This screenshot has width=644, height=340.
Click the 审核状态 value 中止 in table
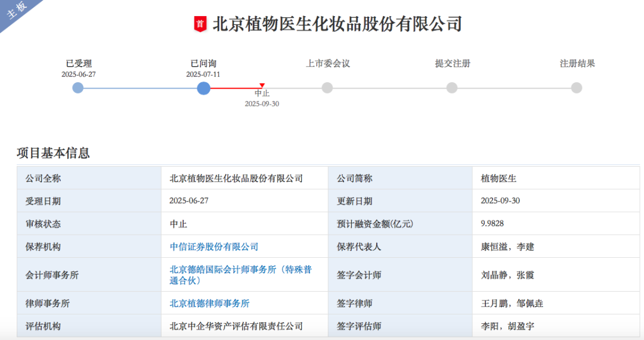click(178, 224)
